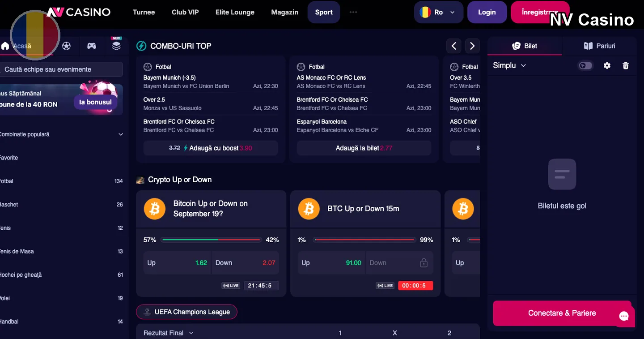The width and height of the screenshot is (644, 339).
Task: Open Baschet category with 26 events
Action: [61, 204]
